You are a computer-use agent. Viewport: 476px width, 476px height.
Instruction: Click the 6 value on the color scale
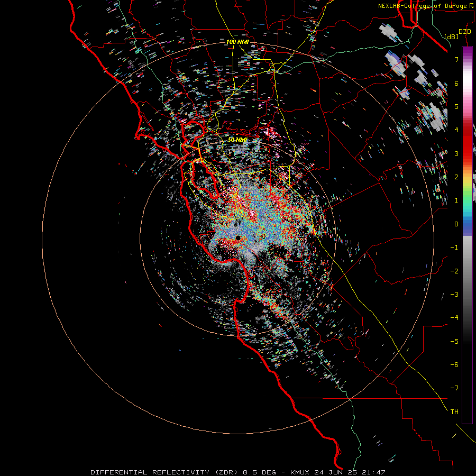click(456, 83)
